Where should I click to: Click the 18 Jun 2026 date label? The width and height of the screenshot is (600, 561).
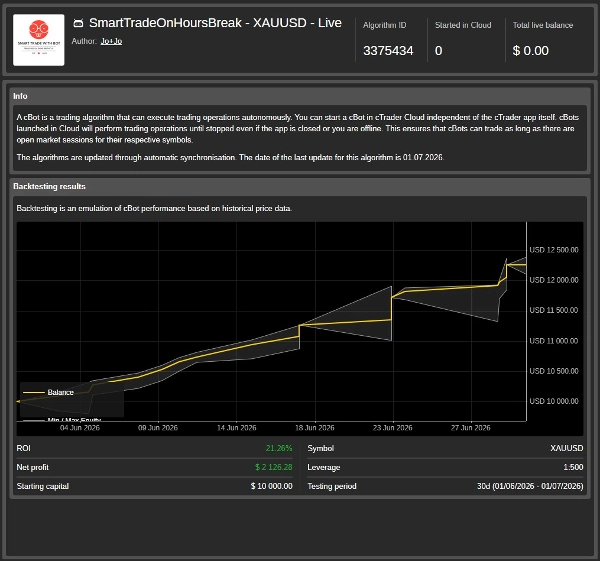click(315, 428)
